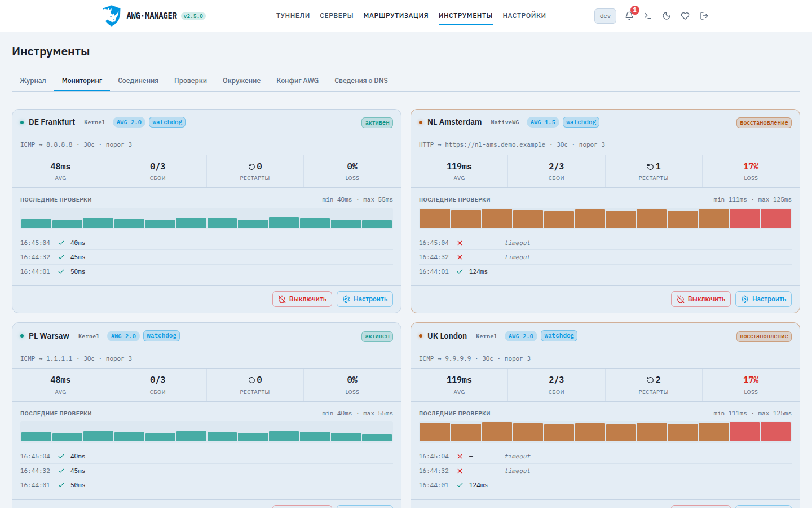Open the notifications bell icon

point(629,16)
